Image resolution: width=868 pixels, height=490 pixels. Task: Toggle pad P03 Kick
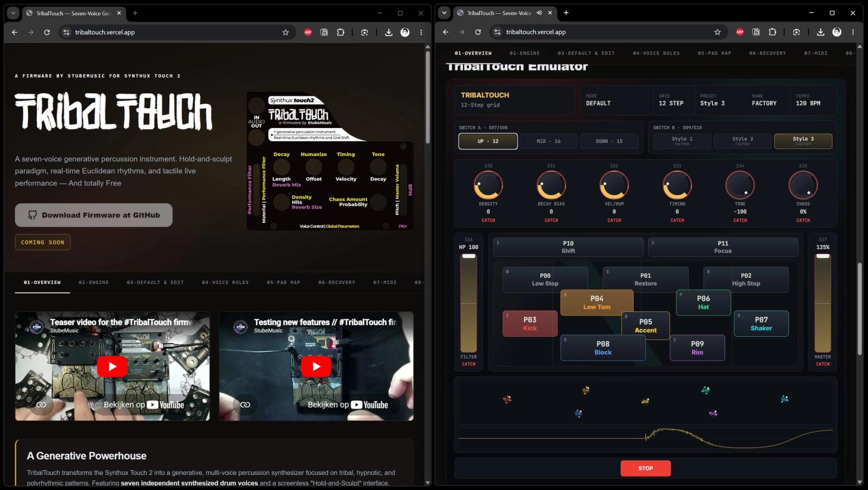click(x=530, y=324)
